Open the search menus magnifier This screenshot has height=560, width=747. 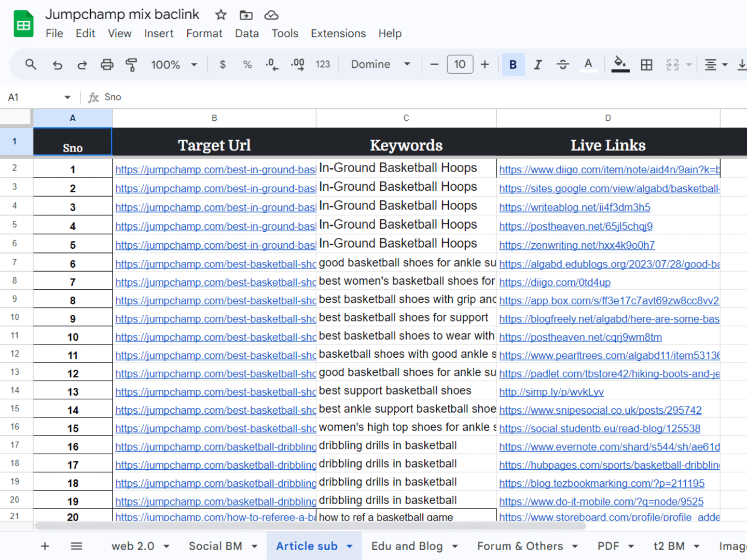pyautogui.click(x=31, y=64)
